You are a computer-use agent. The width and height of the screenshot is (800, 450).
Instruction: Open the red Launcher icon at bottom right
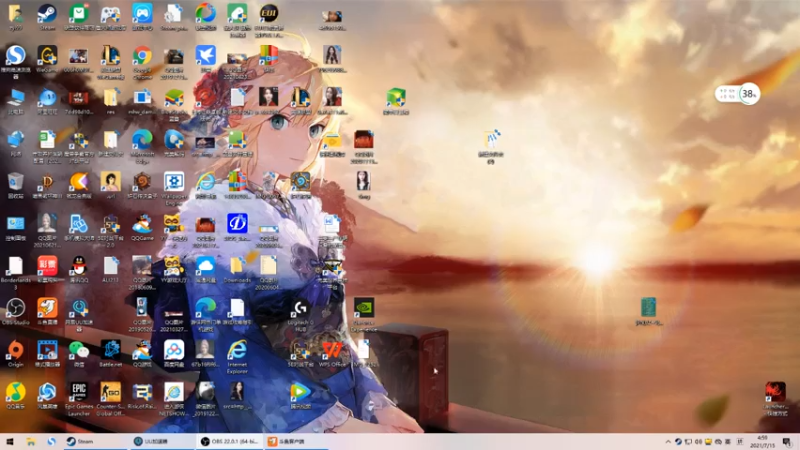[775, 399]
